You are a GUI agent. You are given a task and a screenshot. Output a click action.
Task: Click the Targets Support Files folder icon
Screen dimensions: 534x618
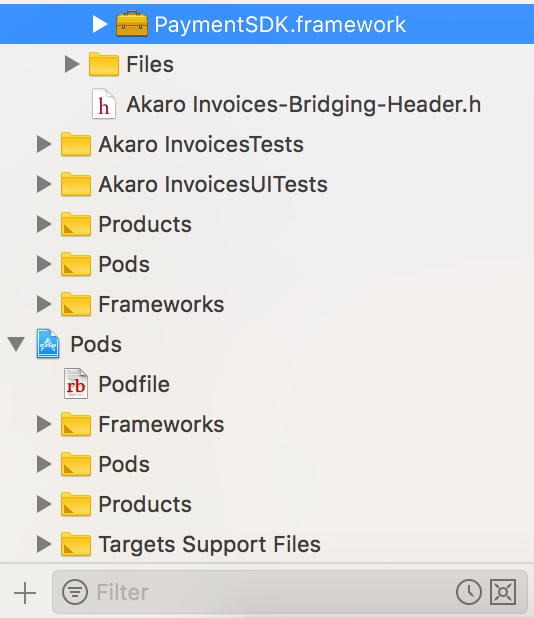tap(76, 544)
